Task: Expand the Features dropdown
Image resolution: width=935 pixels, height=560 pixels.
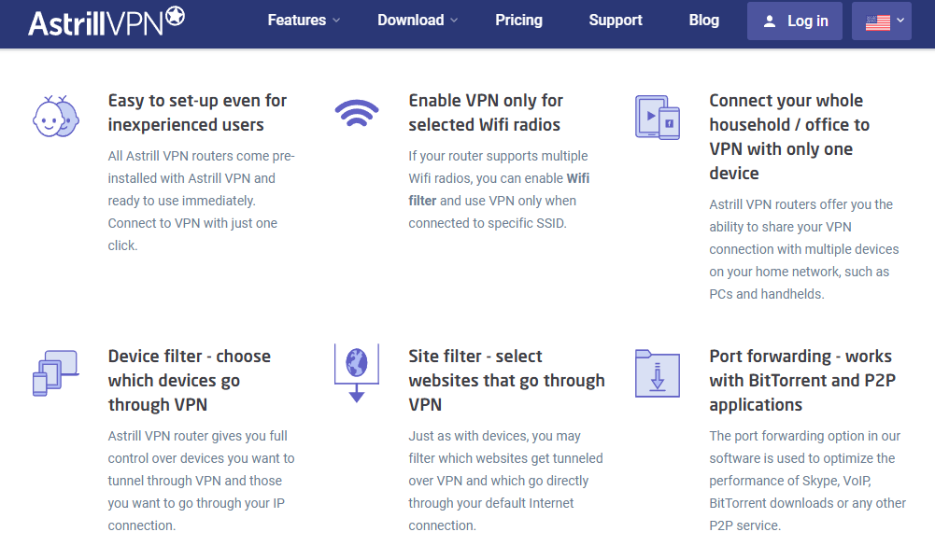Action: [x=297, y=20]
